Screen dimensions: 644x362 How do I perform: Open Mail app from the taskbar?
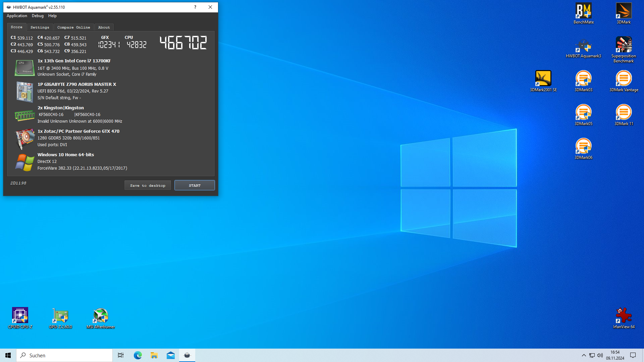(x=170, y=355)
